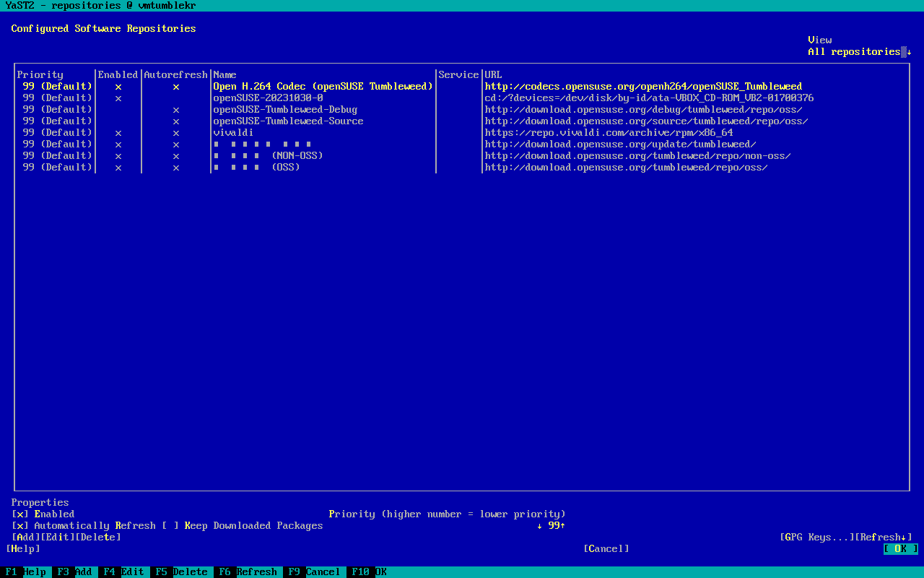Image resolution: width=924 pixels, height=578 pixels.
Task: Click Autorefresh x mark of Open H.264 Codec row
Action: (176, 87)
